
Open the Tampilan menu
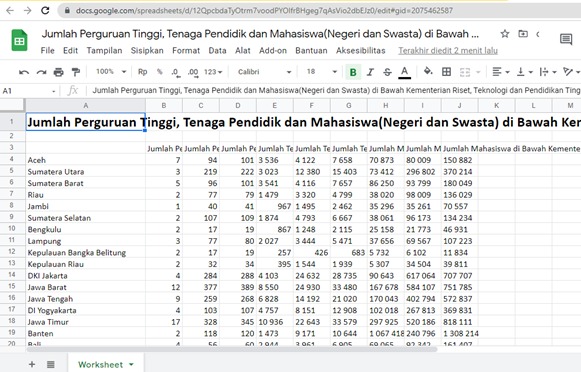click(104, 50)
